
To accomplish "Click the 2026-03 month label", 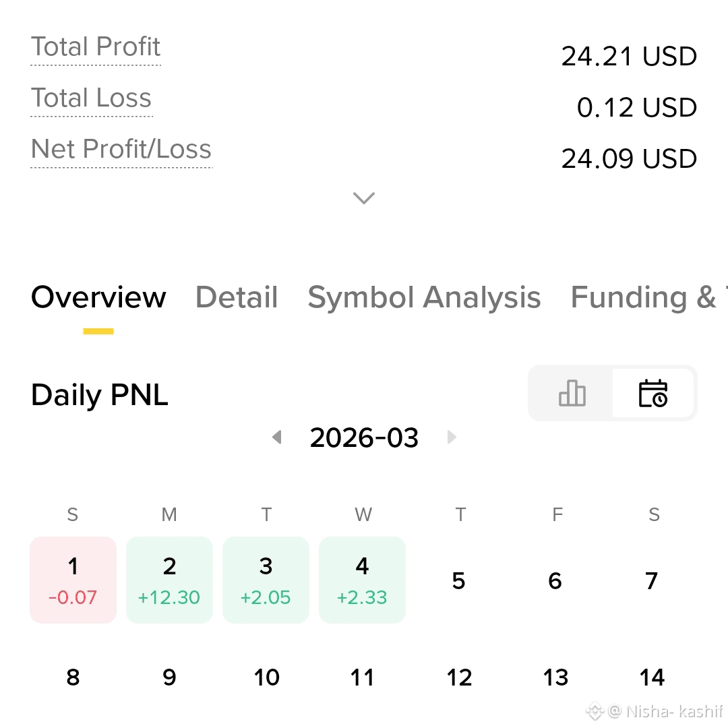I will pyautogui.click(x=364, y=437).
